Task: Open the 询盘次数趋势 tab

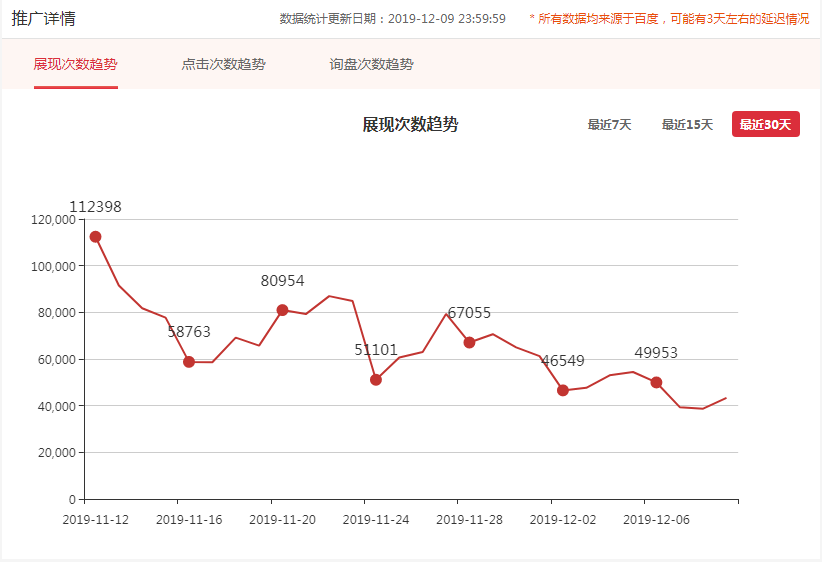Action: tap(371, 65)
